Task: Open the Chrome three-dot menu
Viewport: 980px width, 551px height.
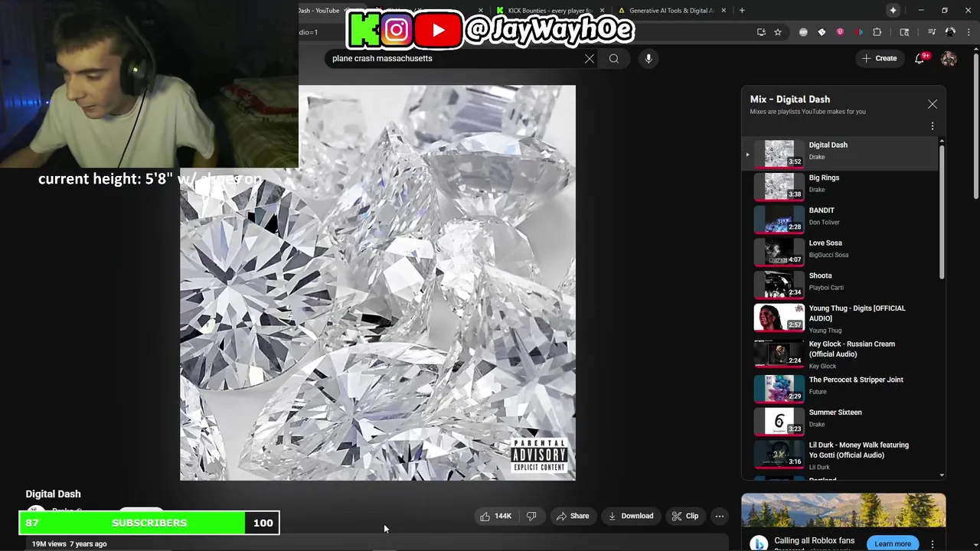Action: tap(969, 32)
